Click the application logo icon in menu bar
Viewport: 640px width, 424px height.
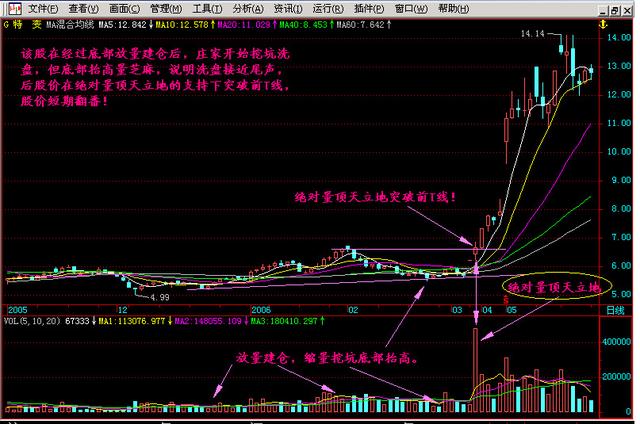(15, 9)
